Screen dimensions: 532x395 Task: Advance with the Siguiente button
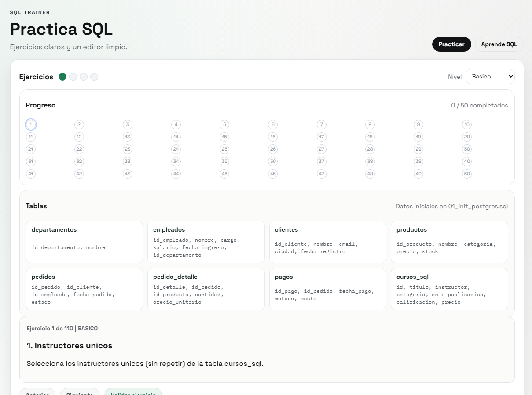click(80, 393)
